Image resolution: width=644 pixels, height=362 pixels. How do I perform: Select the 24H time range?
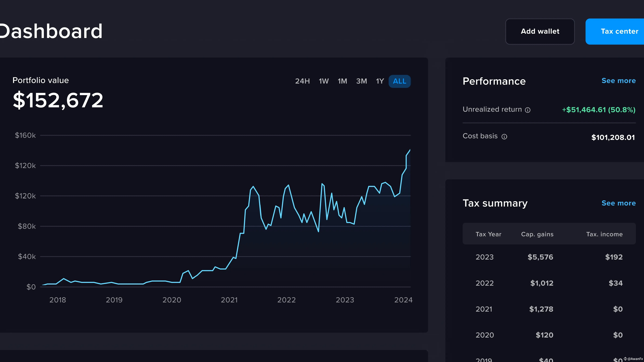click(x=302, y=81)
